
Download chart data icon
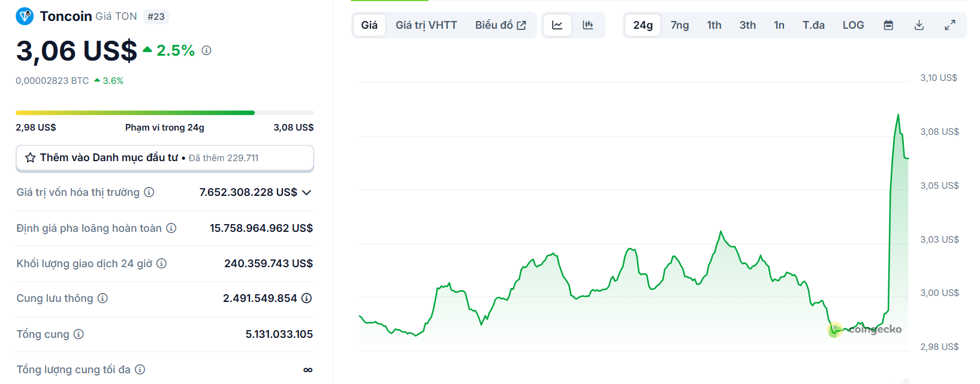click(919, 25)
